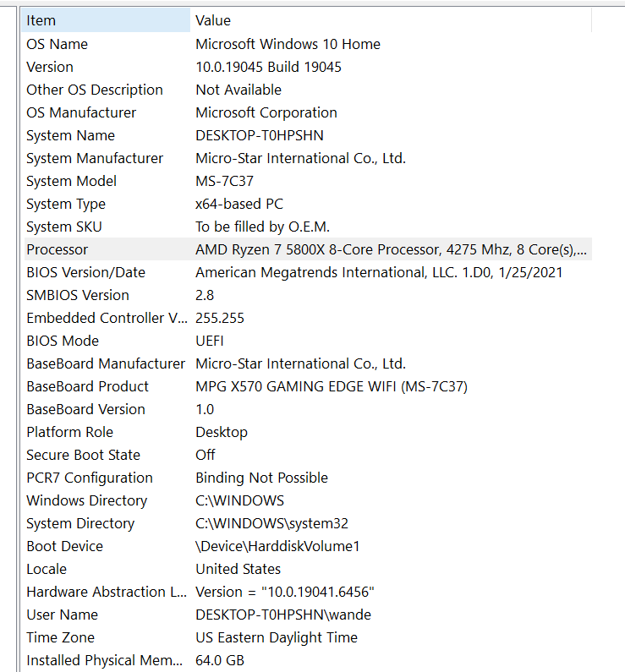Select the System Type row label
Screen dimensions: 625x672
(66, 204)
